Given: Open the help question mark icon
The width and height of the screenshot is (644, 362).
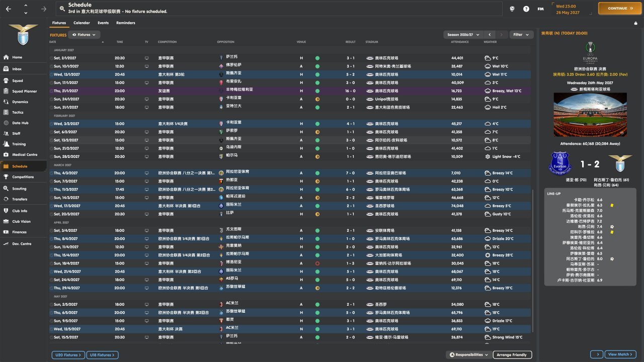Looking at the screenshot, I should [526, 9].
